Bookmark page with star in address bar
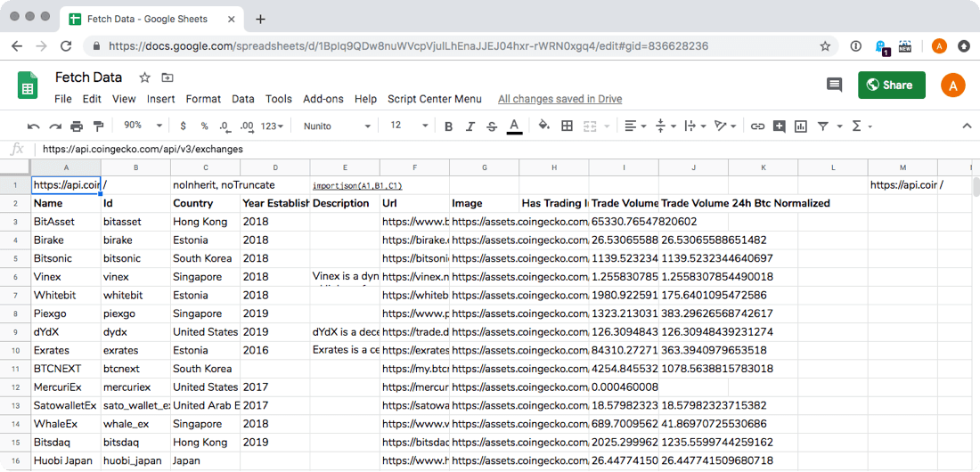 pyautogui.click(x=825, y=45)
